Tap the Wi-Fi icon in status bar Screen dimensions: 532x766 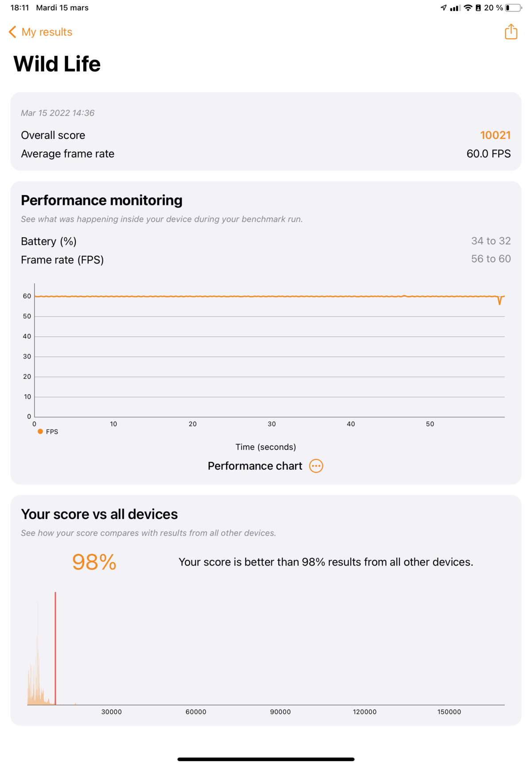pyautogui.click(x=468, y=8)
